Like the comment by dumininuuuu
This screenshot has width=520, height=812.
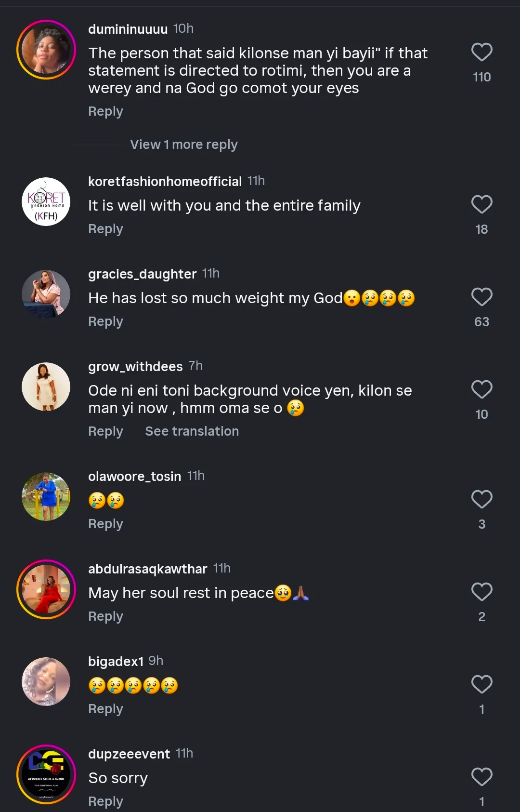pyautogui.click(x=481, y=53)
